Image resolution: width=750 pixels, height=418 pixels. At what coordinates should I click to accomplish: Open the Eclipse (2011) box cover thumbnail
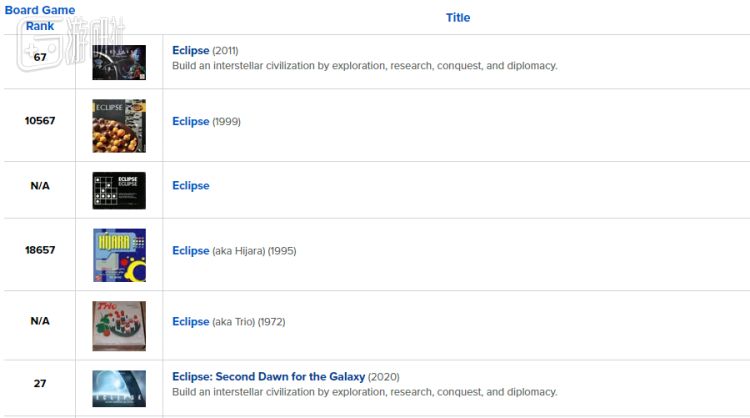pyautogui.click(x=119, y=62)
